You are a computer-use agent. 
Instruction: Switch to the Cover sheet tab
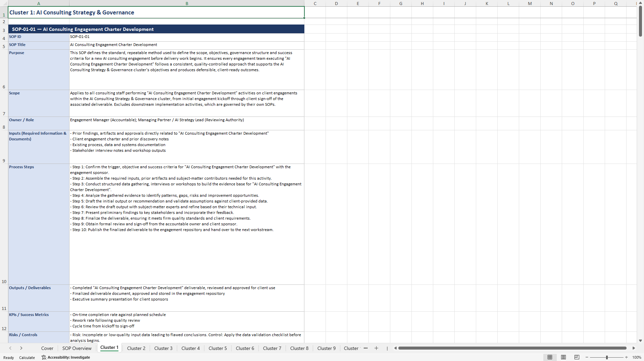(47, 348)
